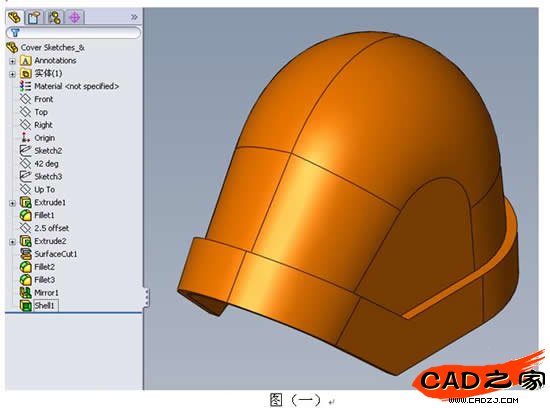Open the DimXpertManager crosshair tab
Viewport: 550px width, 408px height.
(74, 17)
